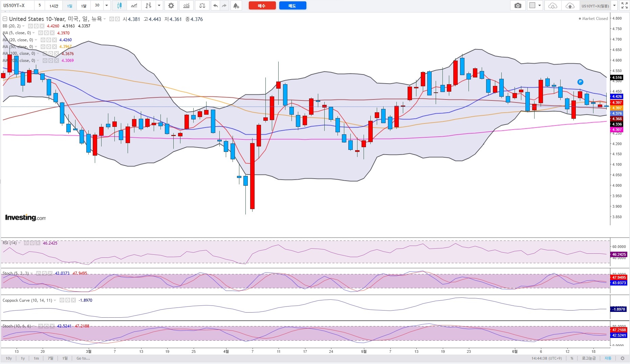Viewport: 630px width, 364px height.
Task: Click the US10YT=X symbol input
Action: coord(17,5)
